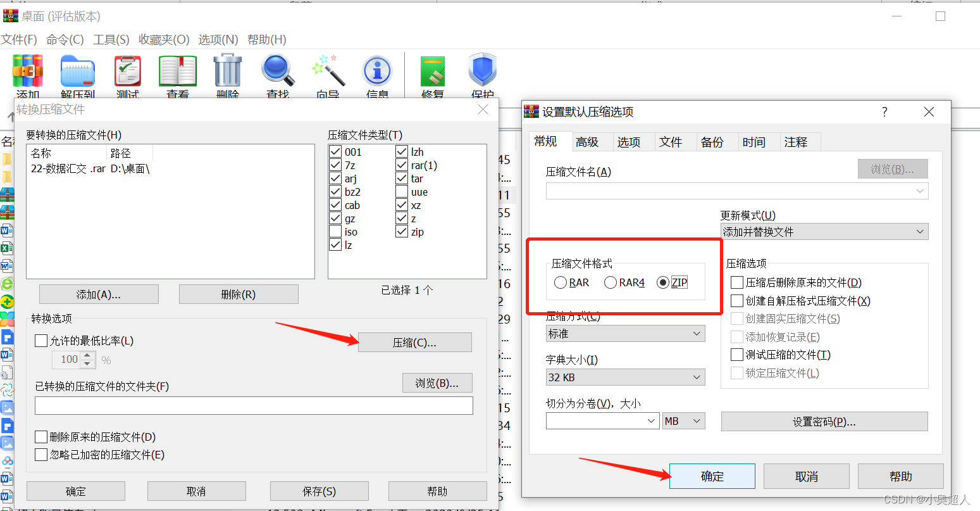Switch to the 高级 tab
The width and height of the screenshot is (980, 511).
pyautogui.click(x=587, y=142)
